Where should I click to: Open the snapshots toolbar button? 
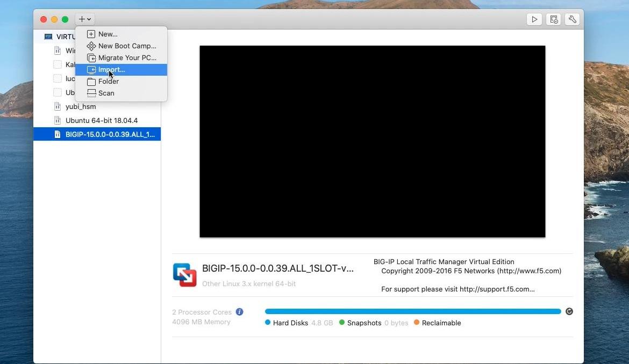coord(554,19)
